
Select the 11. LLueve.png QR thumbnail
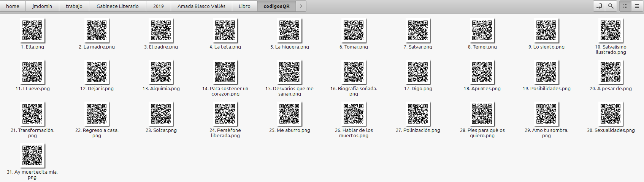pos(32,72)
